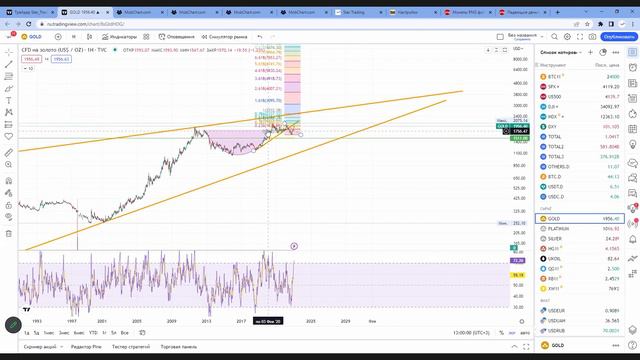Set the time range to 1д

27,333
